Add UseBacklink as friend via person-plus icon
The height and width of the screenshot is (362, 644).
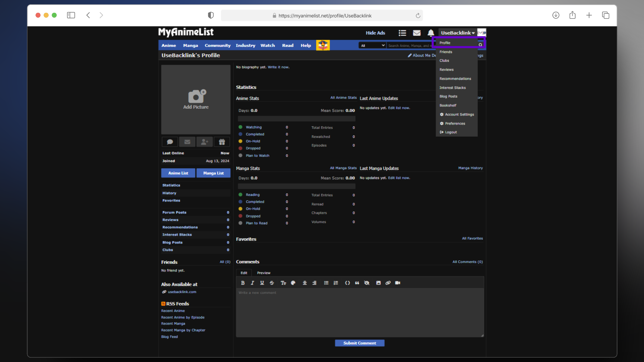point(204,142)
